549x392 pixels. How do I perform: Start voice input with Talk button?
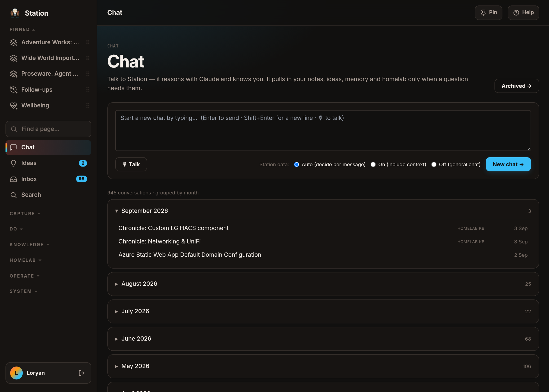click(x=131, y=164)
